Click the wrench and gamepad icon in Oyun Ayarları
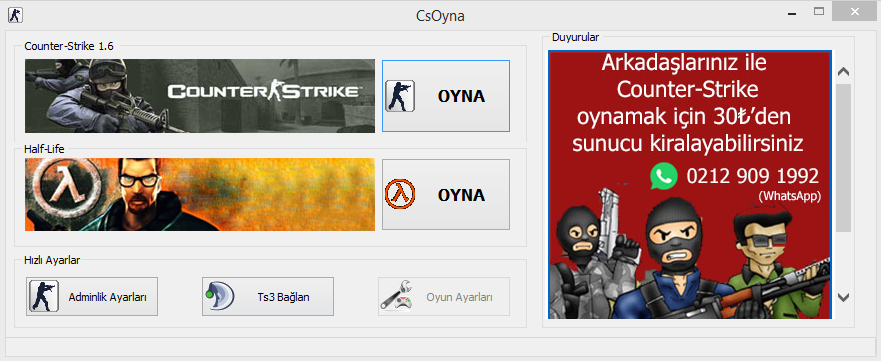This screenshot has width=881, height=361. [x=396, y=296]
